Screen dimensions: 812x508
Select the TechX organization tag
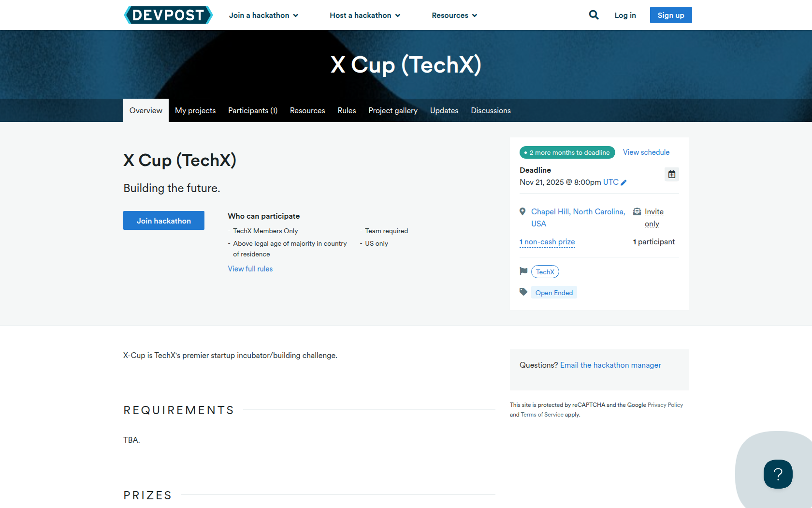click(545, 272)
